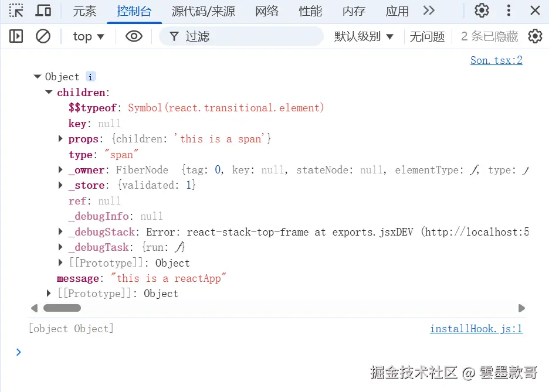
Task: Toggle the device toolbar
Action: pyautogui.click(x=43, y=11)
